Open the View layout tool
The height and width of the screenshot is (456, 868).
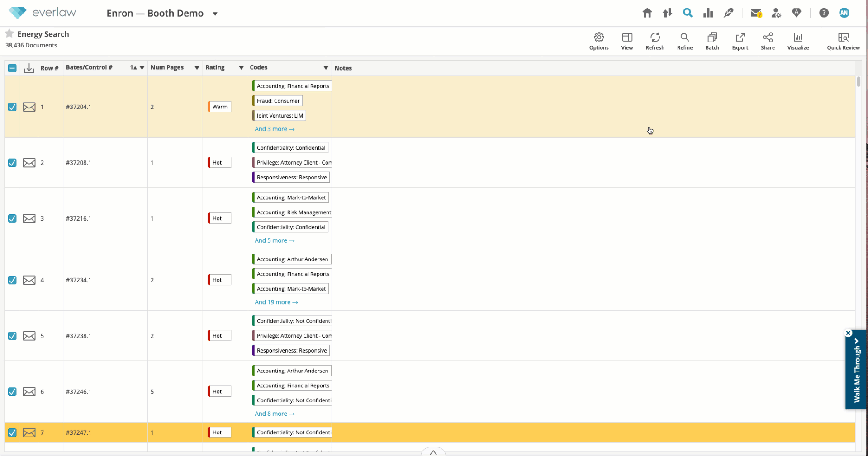pos(627,41)
